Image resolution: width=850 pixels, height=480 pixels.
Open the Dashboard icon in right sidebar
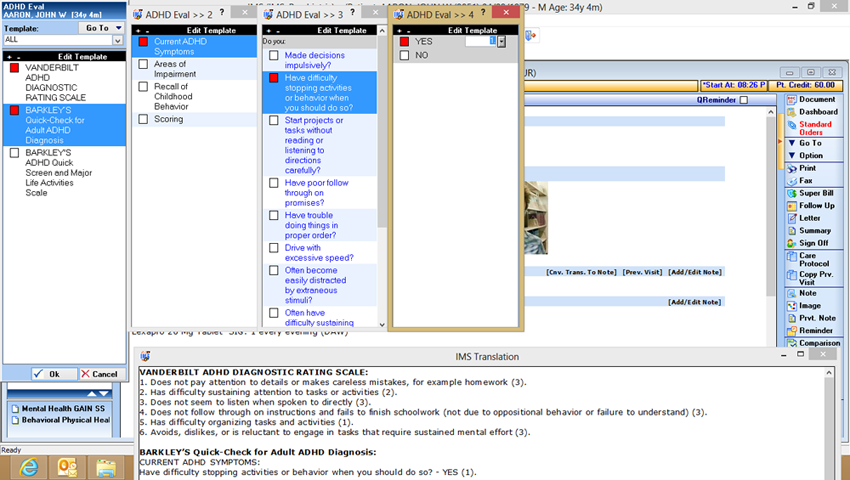(x=791, y=112)
